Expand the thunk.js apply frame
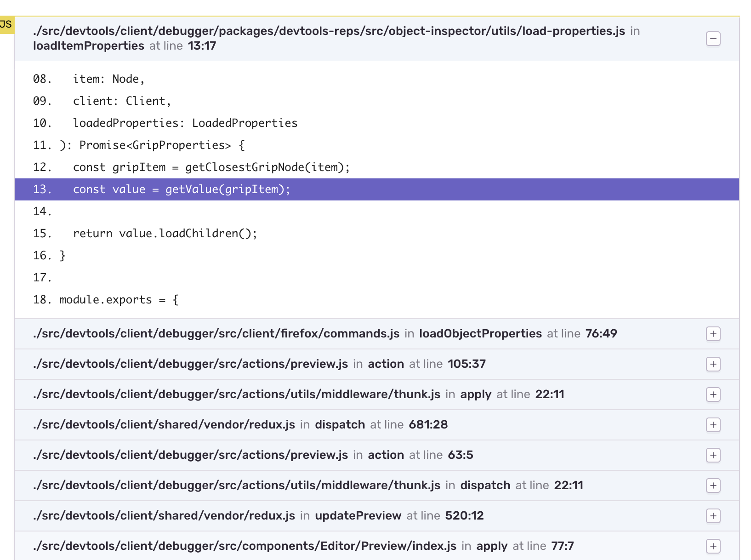 coord(713,394)
